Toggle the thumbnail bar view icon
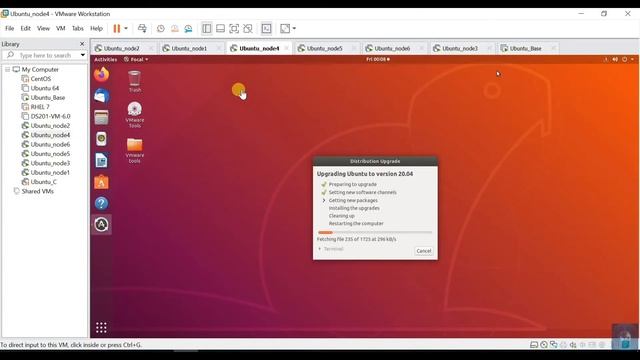Viewport: 640px width, 360px height. pos(220,29)
